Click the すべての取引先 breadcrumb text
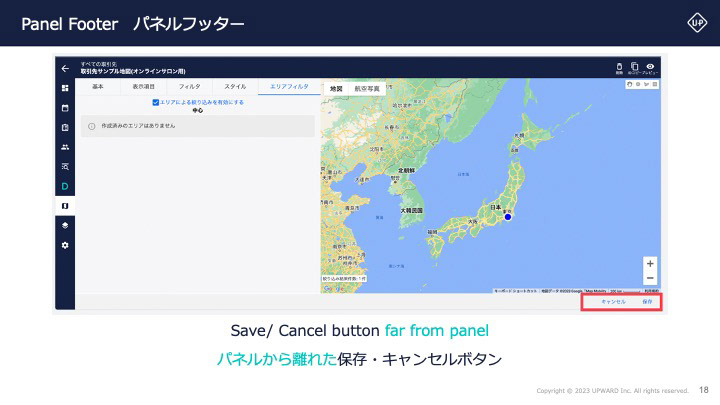720x405 pixels. 99,64
